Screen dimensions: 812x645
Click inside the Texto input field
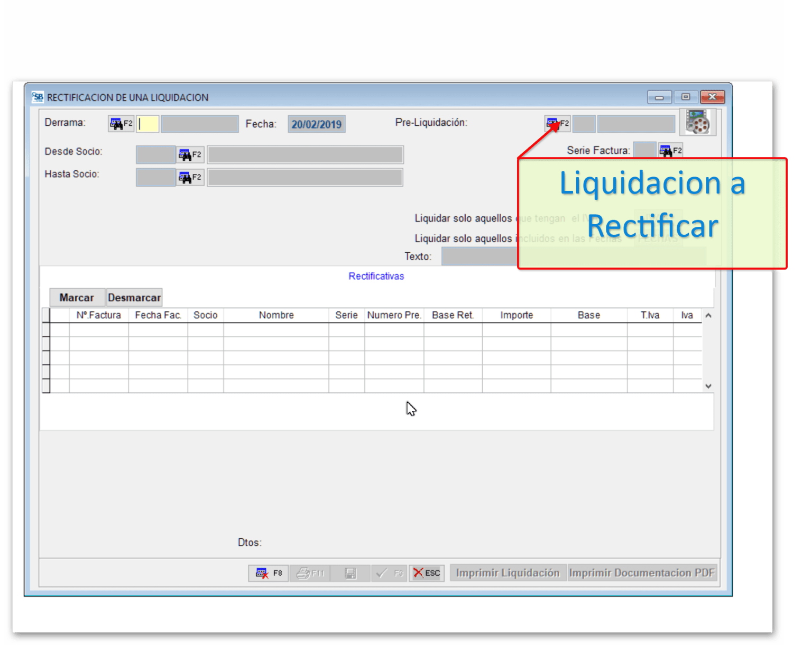(x=476, y=256)
